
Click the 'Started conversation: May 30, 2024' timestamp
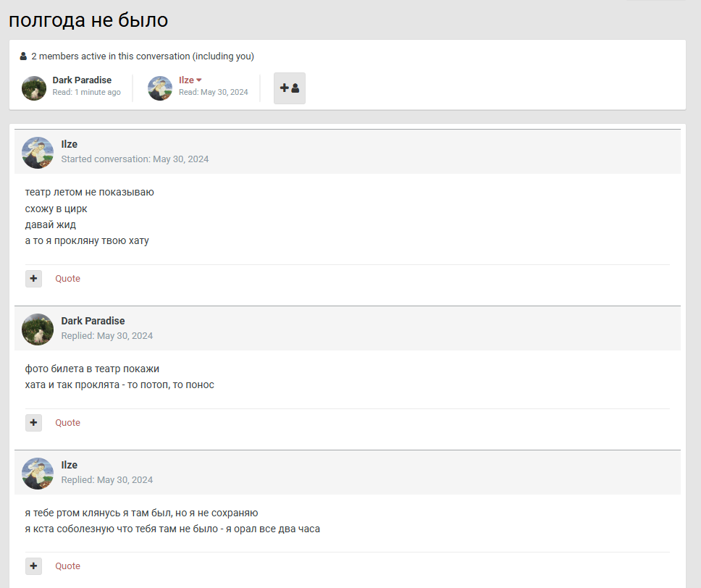pos(135,159)
